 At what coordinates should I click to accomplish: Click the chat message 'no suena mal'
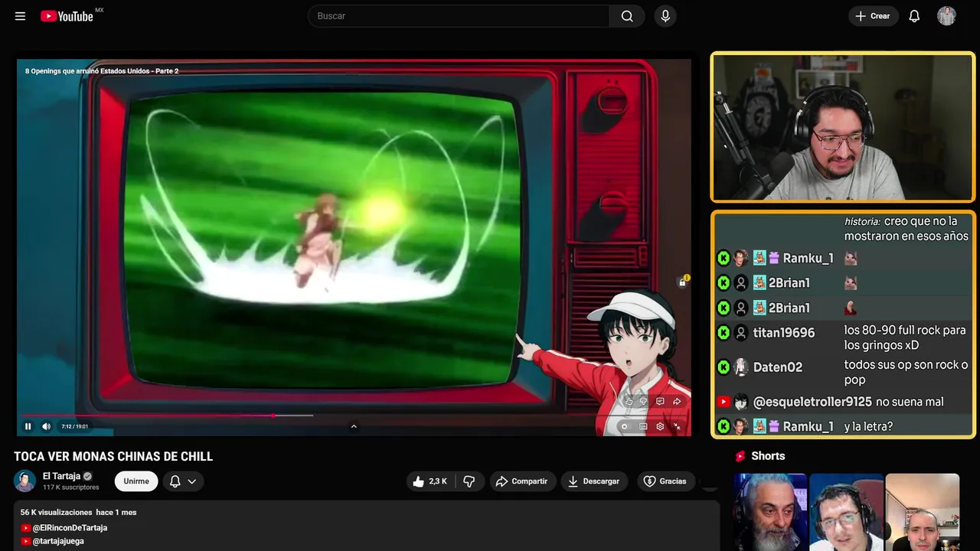(910, 402)
